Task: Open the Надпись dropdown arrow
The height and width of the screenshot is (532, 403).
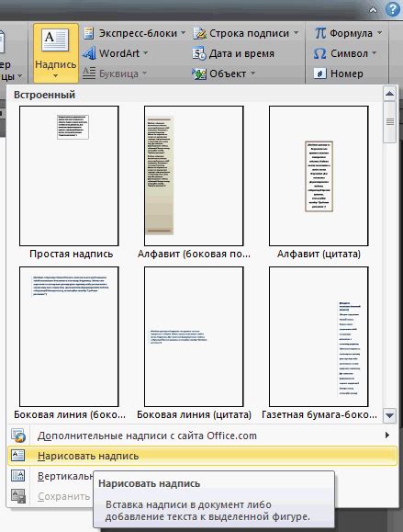Action: coord(55,76)
